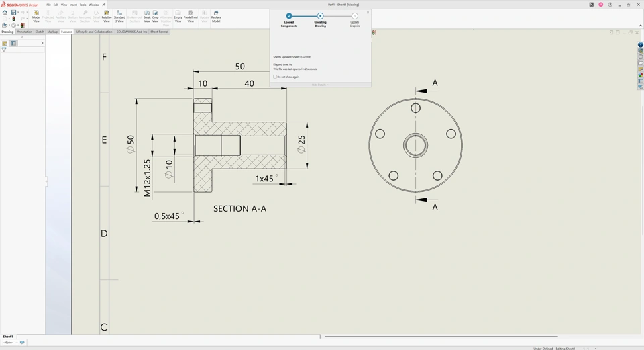Viewport: 644px width, 350px height.
Task: Click the Save floppy disk icon
Action: click(13, 12)
